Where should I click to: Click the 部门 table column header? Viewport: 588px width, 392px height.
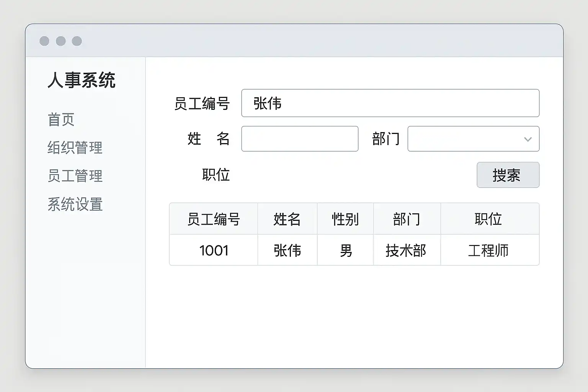[x=407, y=219]
